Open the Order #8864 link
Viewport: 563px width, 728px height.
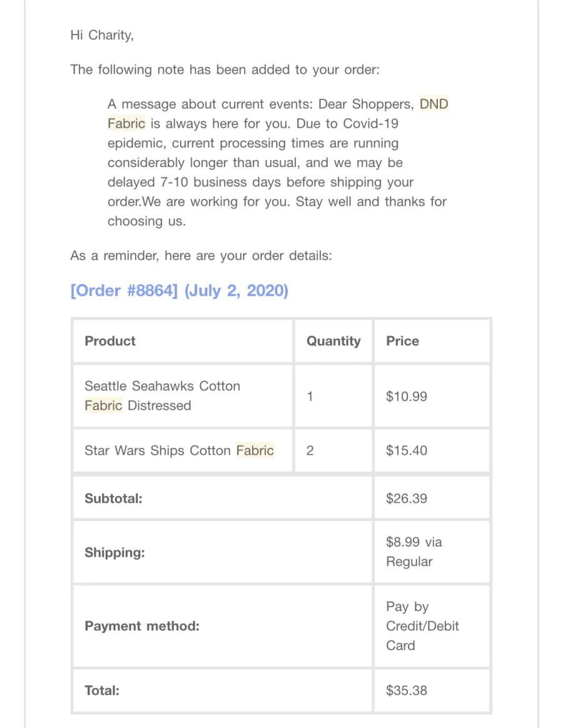point(180,291)
